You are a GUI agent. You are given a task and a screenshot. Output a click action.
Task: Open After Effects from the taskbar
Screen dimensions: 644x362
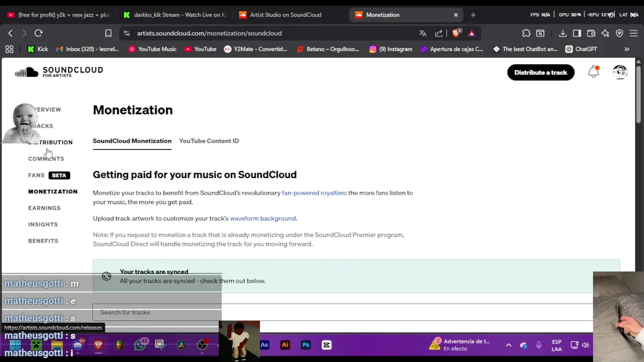pyautogui.click(x=264, y=345)
